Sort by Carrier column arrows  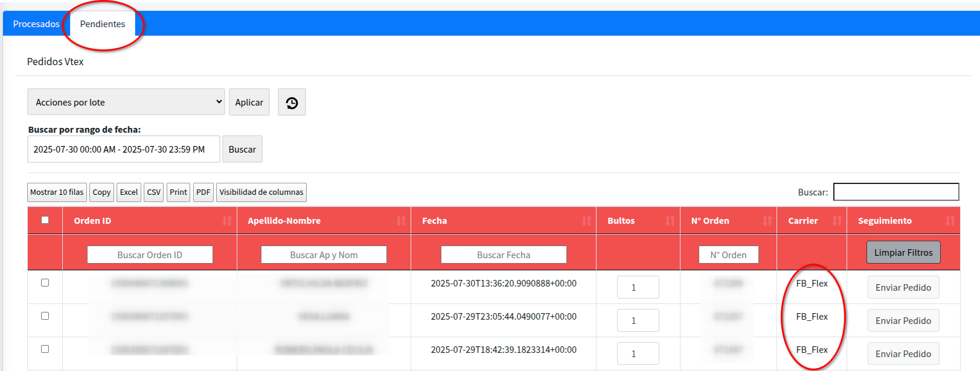click(836, 221)
